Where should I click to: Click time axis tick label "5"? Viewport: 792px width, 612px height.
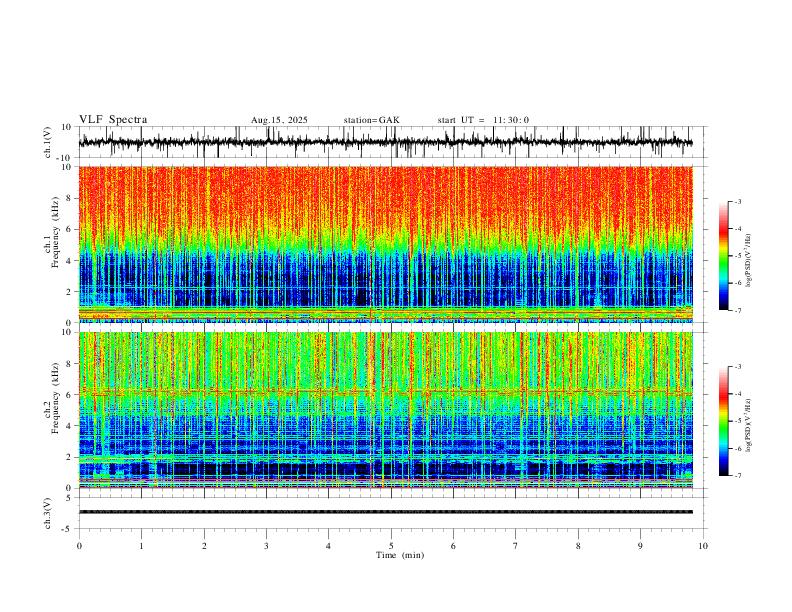[391, 546]
